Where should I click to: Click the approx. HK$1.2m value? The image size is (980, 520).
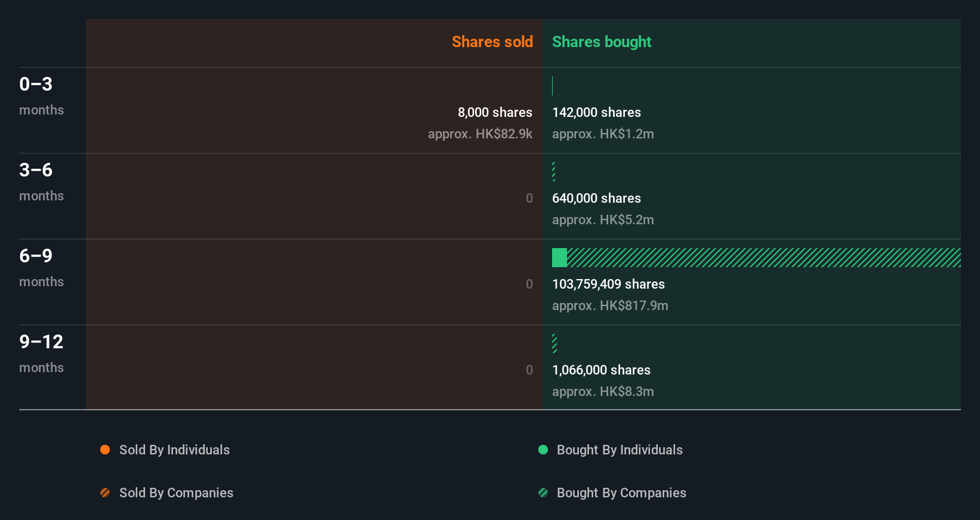(x=603, y=134)
